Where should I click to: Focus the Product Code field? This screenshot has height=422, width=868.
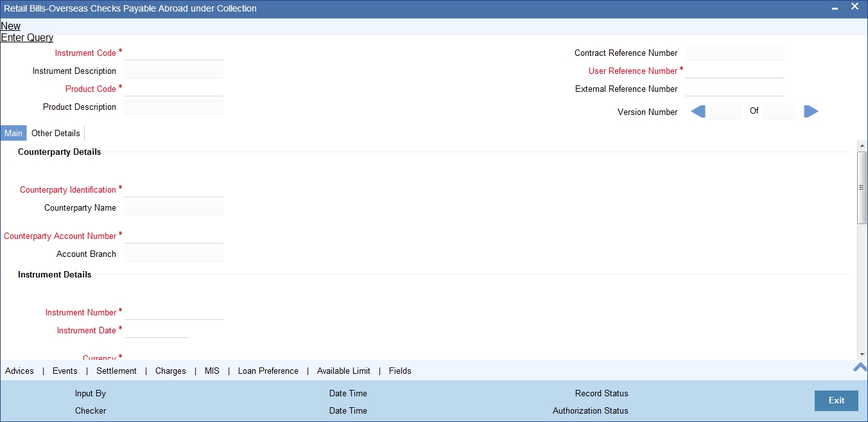pyautogui.click(x=173, y=89)
